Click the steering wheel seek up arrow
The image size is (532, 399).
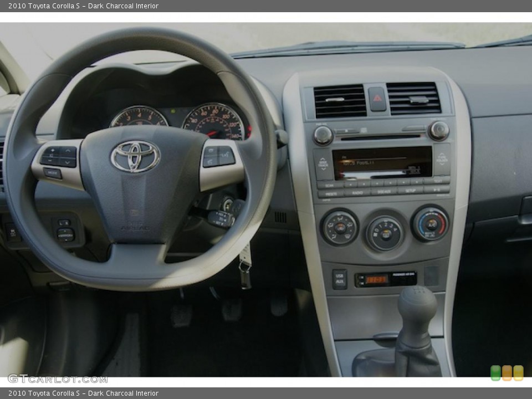point(68,151)
